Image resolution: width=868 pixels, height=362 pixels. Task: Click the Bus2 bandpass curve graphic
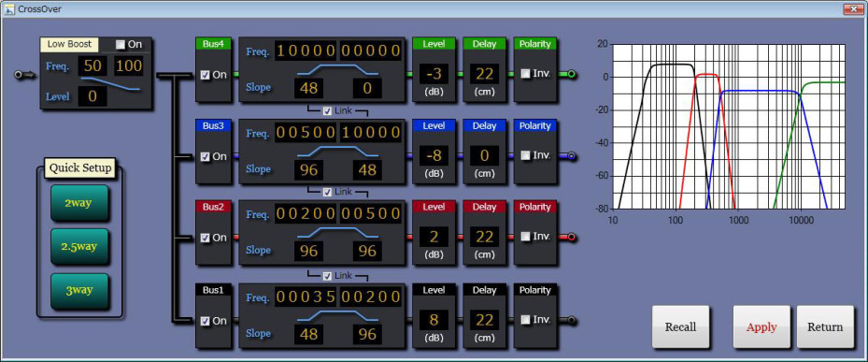(x=337, y=232)
